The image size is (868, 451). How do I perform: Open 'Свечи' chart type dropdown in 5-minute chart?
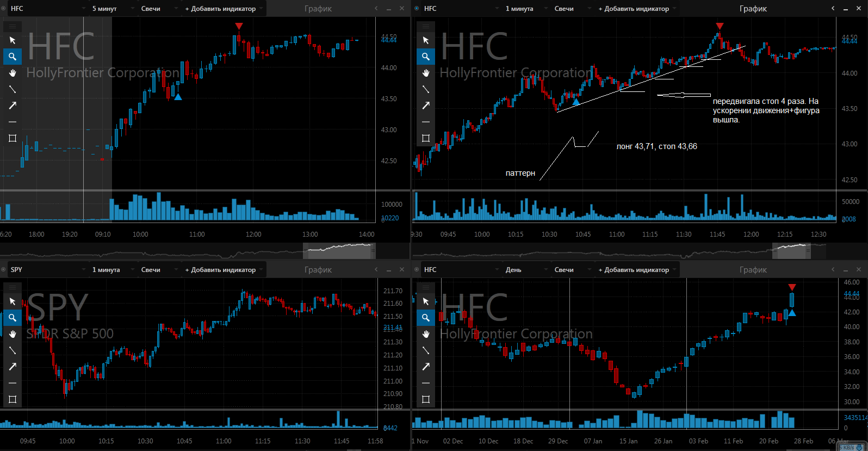[x=159, y=9]
